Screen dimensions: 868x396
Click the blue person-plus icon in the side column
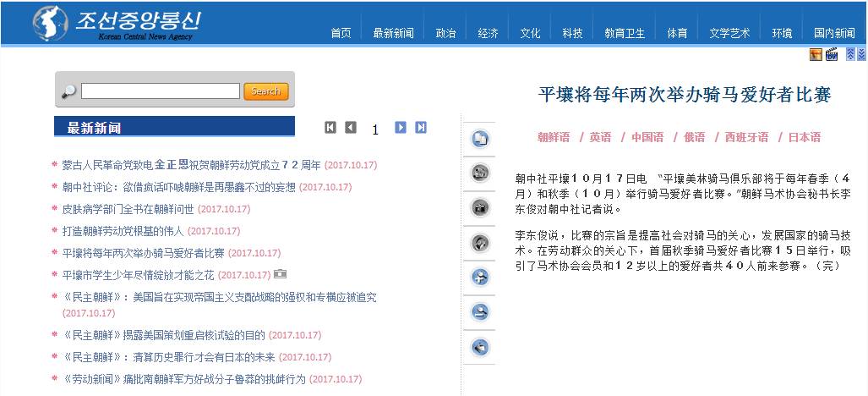pos(480,278)
